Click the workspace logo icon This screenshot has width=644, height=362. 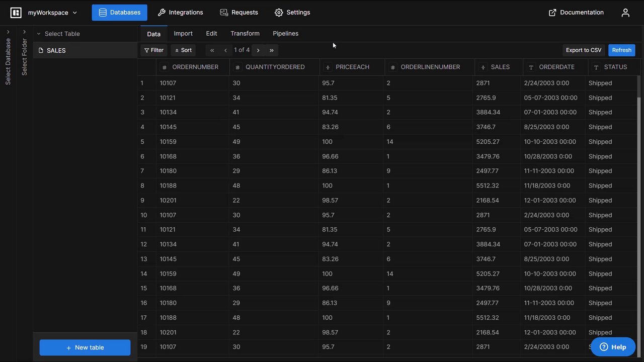(x=16, y=13)
